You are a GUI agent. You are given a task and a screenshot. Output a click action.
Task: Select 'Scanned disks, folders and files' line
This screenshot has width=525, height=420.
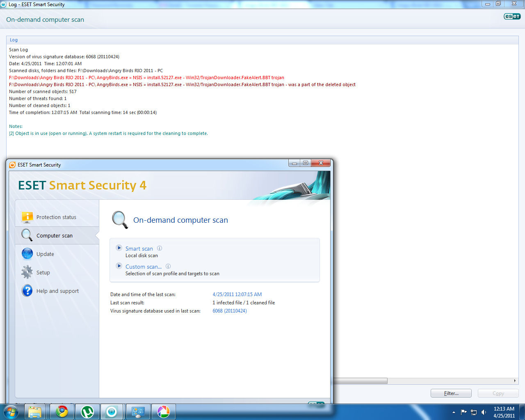[86, 71]
